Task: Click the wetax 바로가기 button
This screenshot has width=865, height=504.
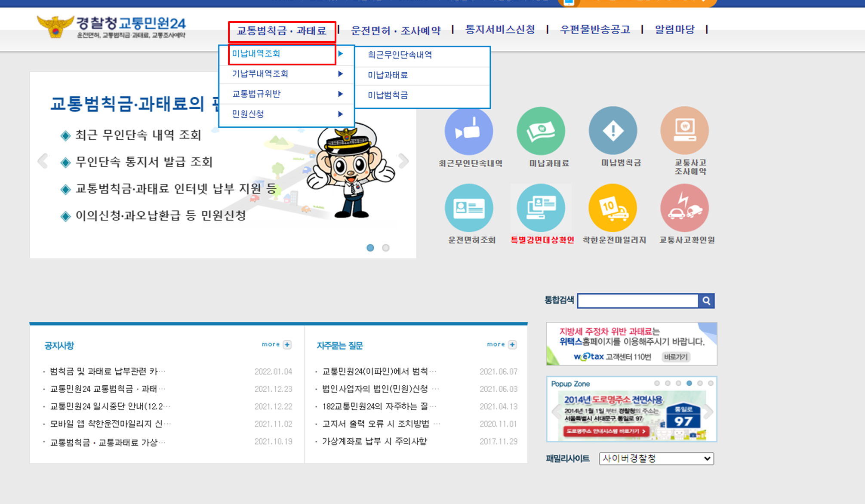Action: click(676, 357)
